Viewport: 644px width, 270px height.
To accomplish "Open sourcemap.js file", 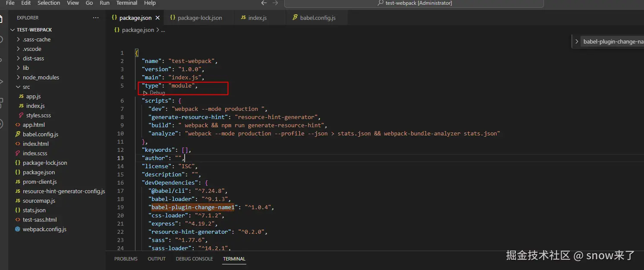I will tap(58, 201).
